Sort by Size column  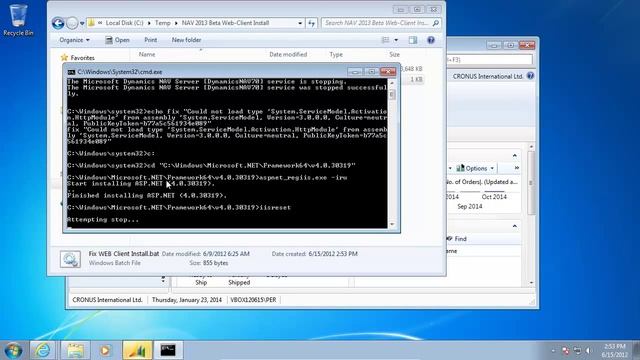394,54
